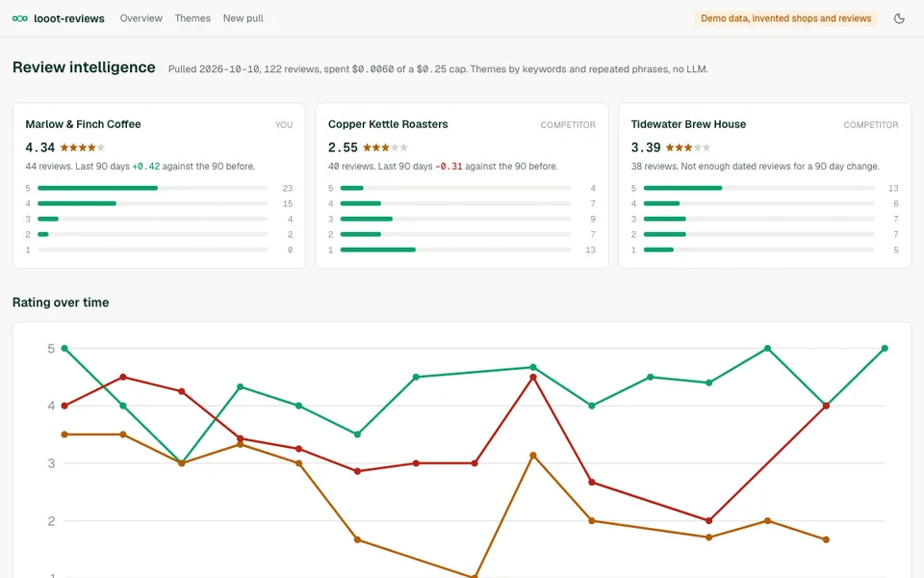Click Tidewater's 5-star bar showing 13
The image size is (924, 578).
[758, 188]
